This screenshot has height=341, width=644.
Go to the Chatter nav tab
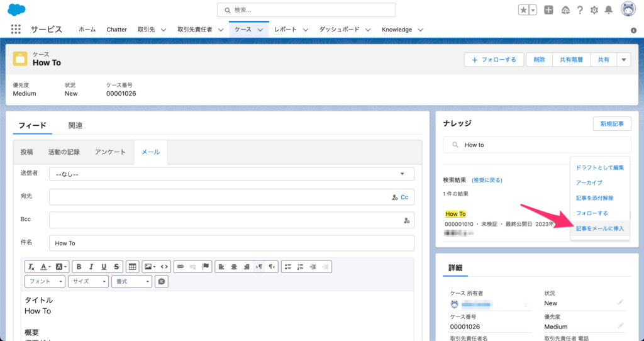coord(116,30)
